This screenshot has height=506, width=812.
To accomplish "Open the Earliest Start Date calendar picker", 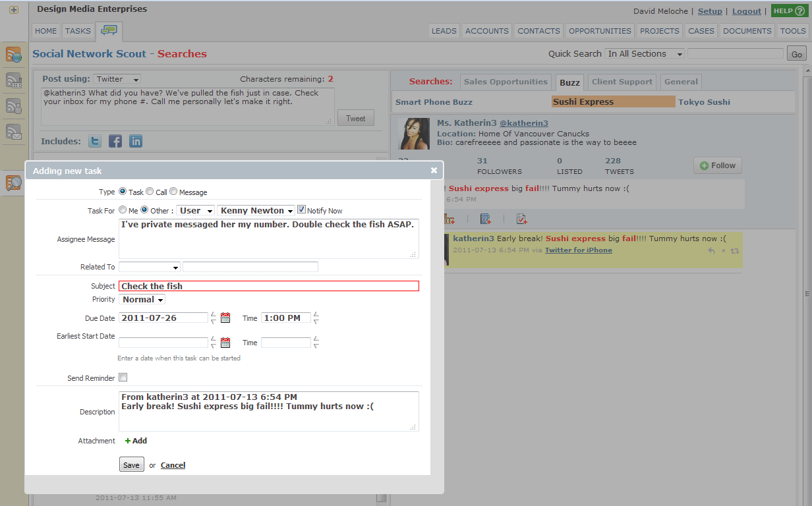I will point(225,343).
